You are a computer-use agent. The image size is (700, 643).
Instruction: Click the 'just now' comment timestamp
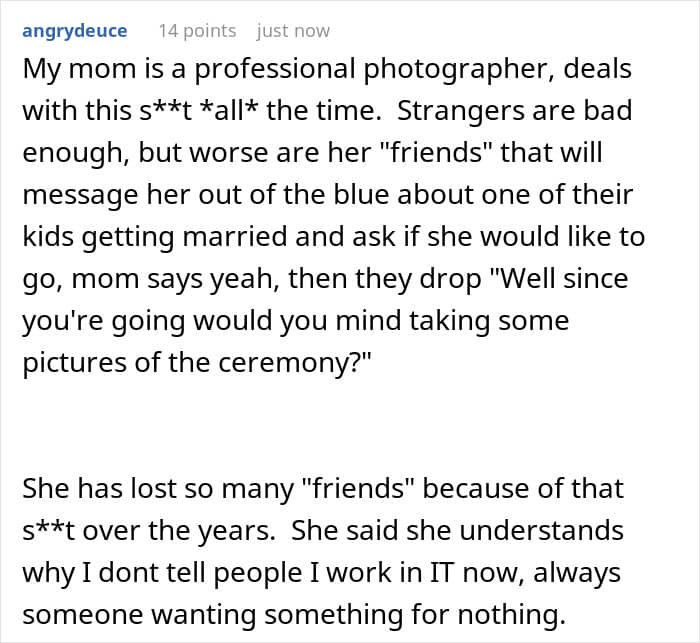293,31
